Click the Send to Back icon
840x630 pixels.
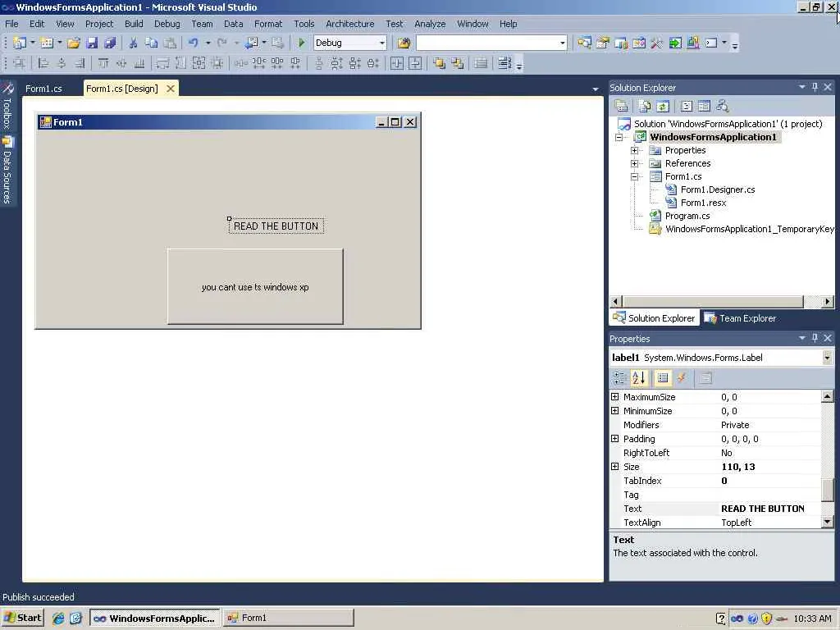(458, 63)
